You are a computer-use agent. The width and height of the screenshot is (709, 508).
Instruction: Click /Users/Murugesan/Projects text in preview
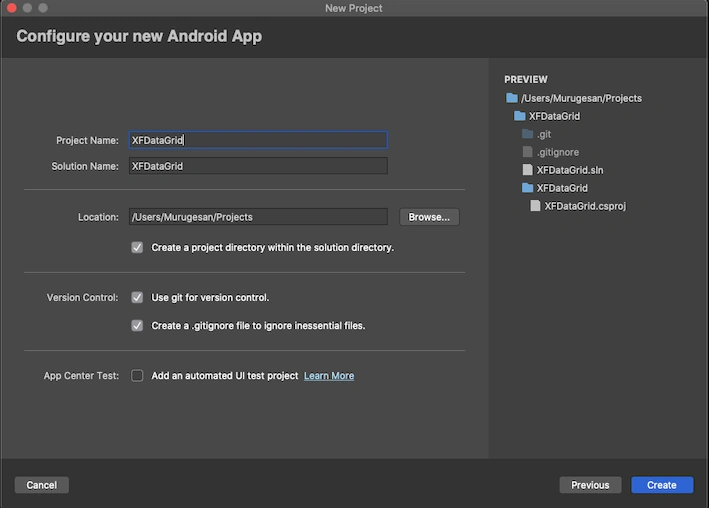pyautogui.click(x=581, y=98)
